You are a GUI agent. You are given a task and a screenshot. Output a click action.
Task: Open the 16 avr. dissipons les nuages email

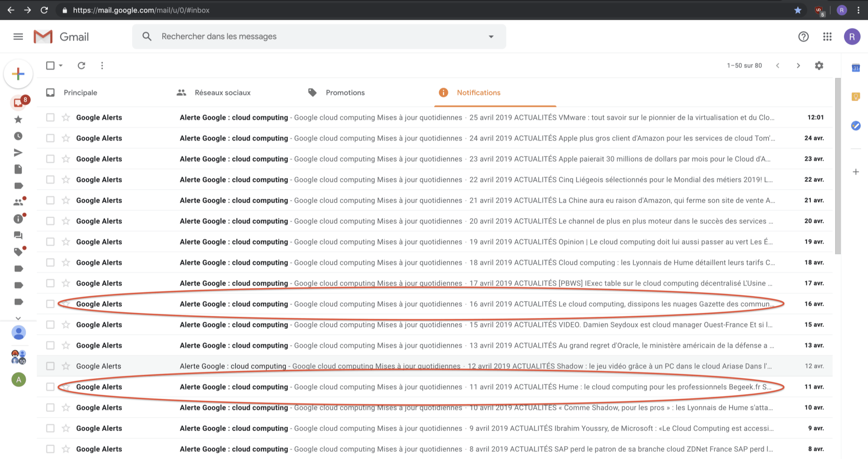tap(435, 304)
